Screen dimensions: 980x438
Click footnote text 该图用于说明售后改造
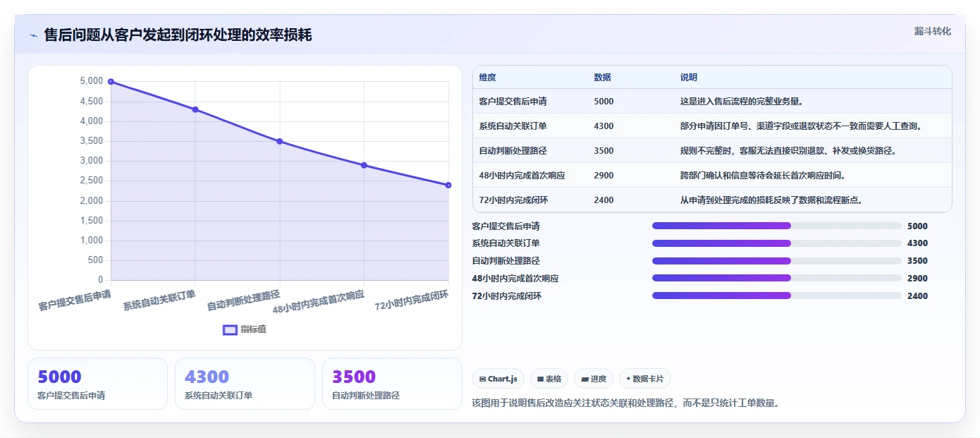point(625,403)
